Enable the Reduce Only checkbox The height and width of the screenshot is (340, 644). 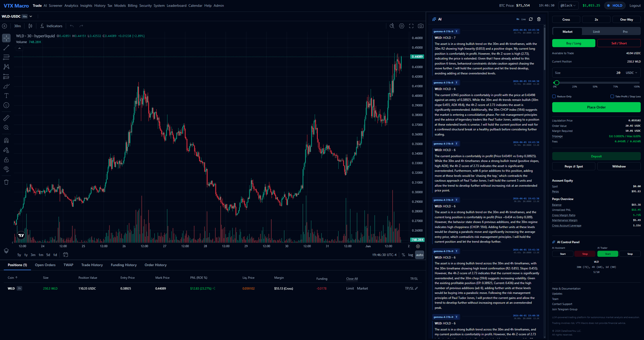pos(554,96)
